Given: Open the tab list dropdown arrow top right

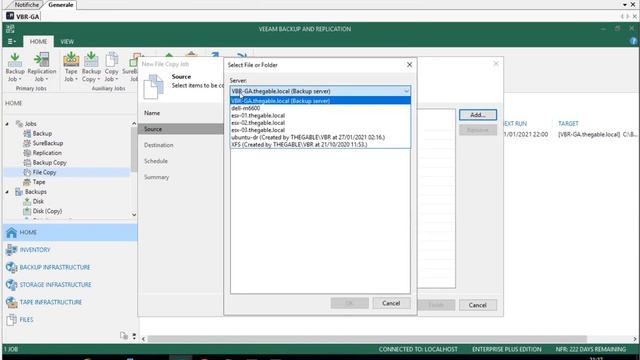Looking at the screenshot, I should (x=625, y=5).
